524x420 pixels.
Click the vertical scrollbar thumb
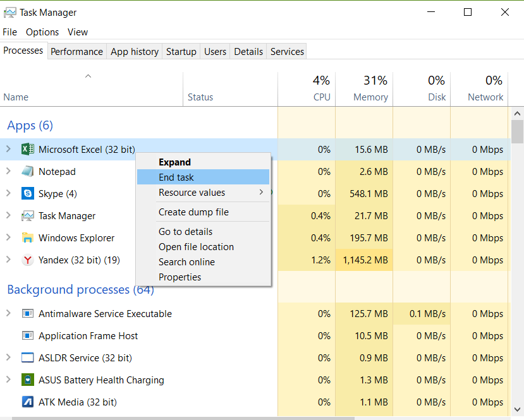point(517,131)
